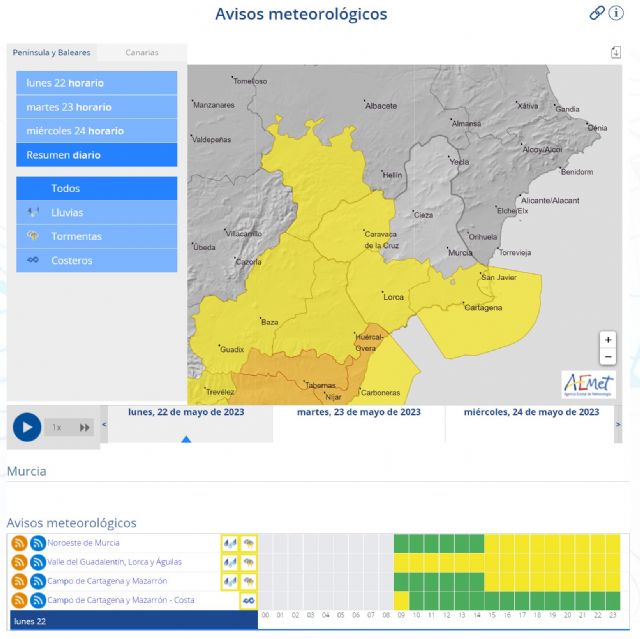
Task: Click yellow 23h cell in Valle del Guadalentín row
Action: pos(613,562)
